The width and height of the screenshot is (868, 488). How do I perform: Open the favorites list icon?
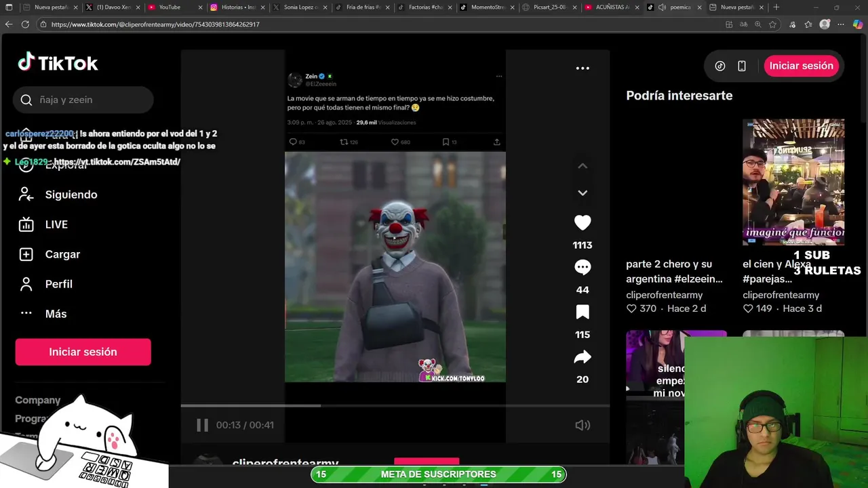point(808,24)
